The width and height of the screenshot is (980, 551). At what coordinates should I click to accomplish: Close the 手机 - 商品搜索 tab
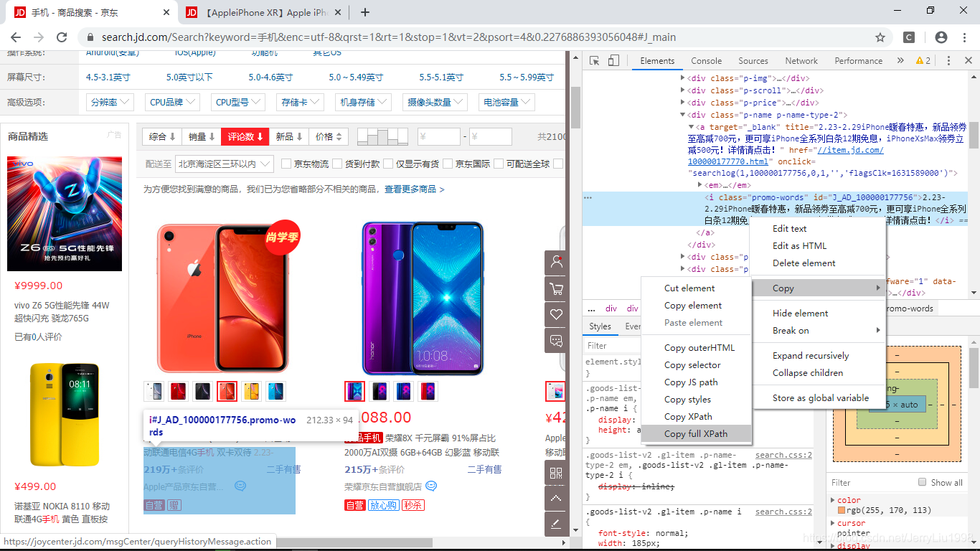tap(166, 12)
